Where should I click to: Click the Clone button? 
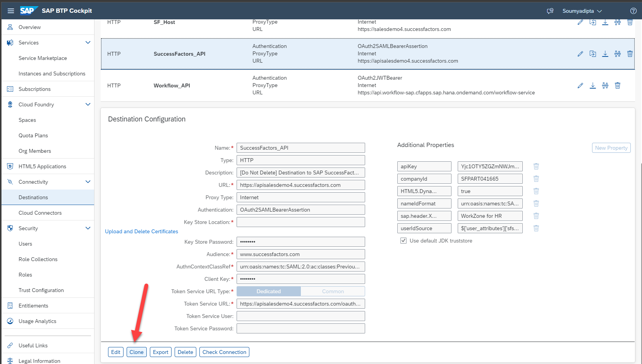[137, 352]
